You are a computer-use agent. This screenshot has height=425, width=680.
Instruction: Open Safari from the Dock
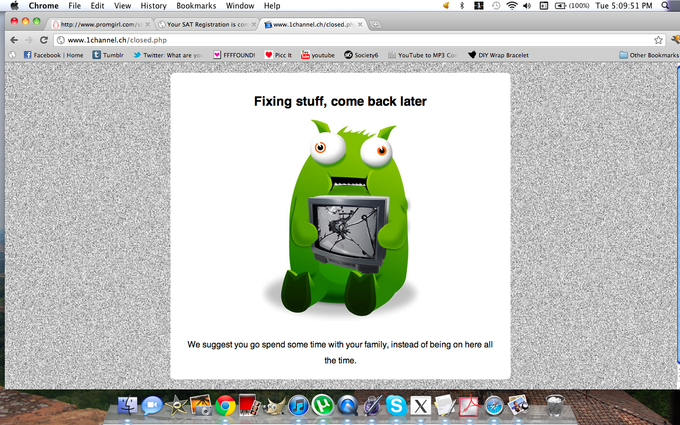click(x=494, y=406)
